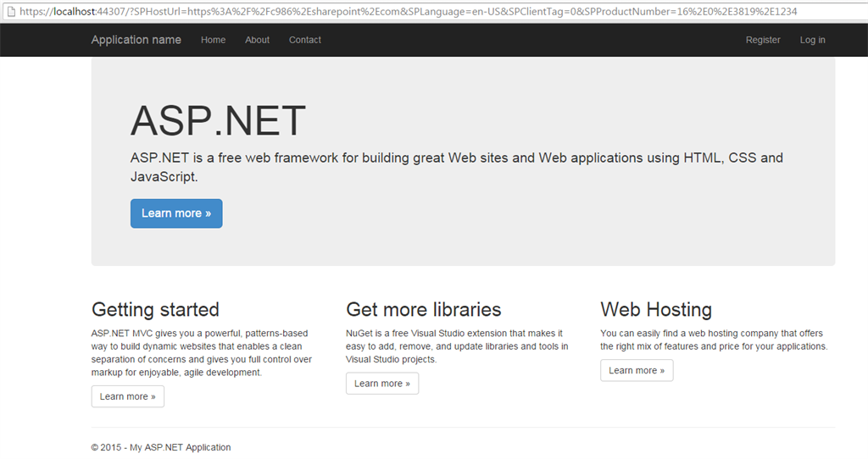Click the 2015 My ASP.NET Application footer

tap(161, 447)
